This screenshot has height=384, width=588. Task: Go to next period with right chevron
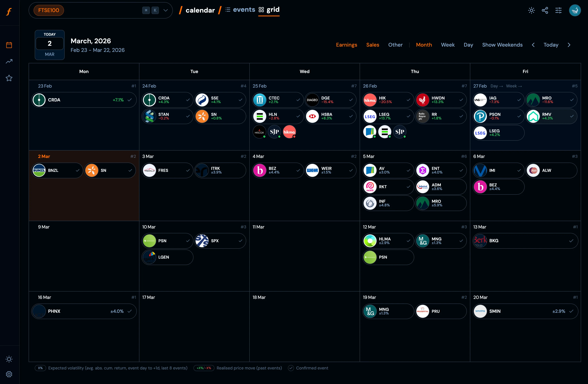click(x=569, y=45)
